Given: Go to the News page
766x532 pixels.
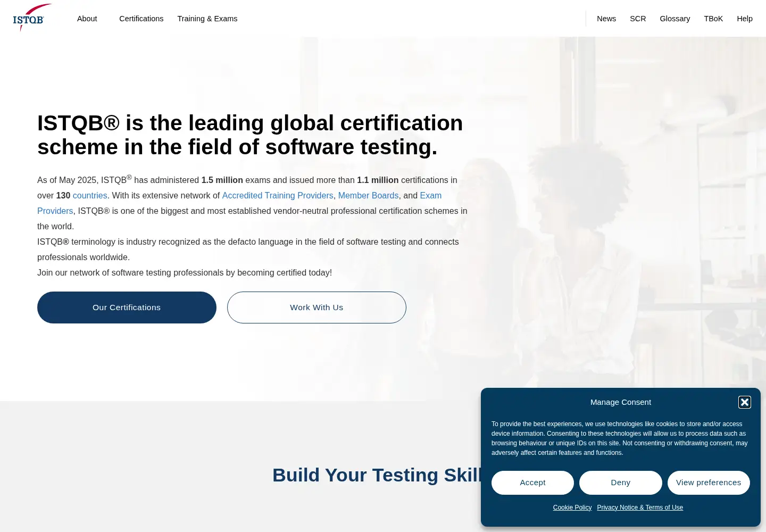Looking at the screenshot, I should tap(606, 19).
